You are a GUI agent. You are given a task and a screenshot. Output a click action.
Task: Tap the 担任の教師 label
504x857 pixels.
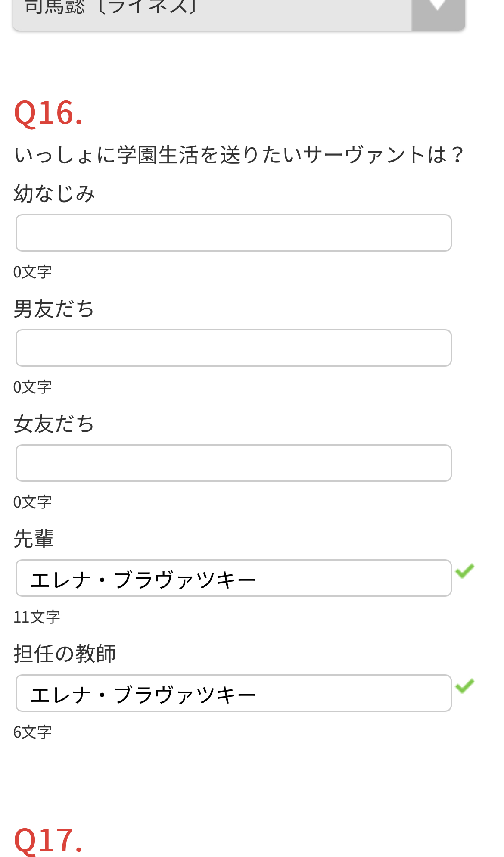65,654
